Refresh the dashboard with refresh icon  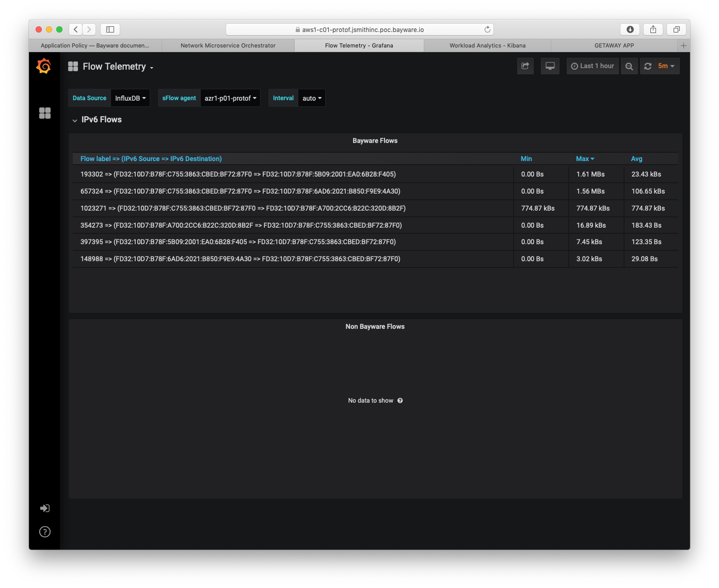tap(648, 66)
